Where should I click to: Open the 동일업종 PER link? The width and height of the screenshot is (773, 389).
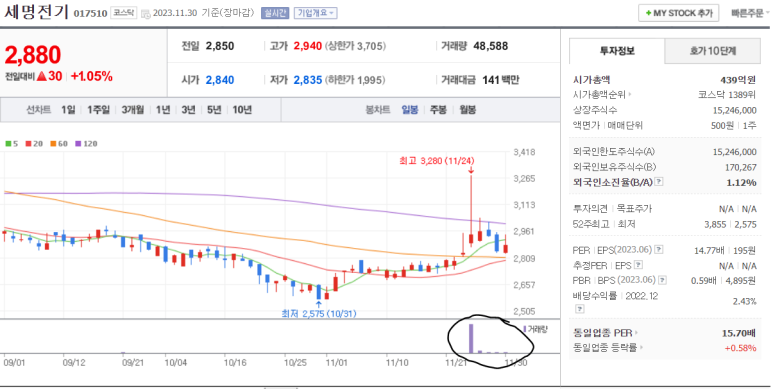tap(605, 333)
